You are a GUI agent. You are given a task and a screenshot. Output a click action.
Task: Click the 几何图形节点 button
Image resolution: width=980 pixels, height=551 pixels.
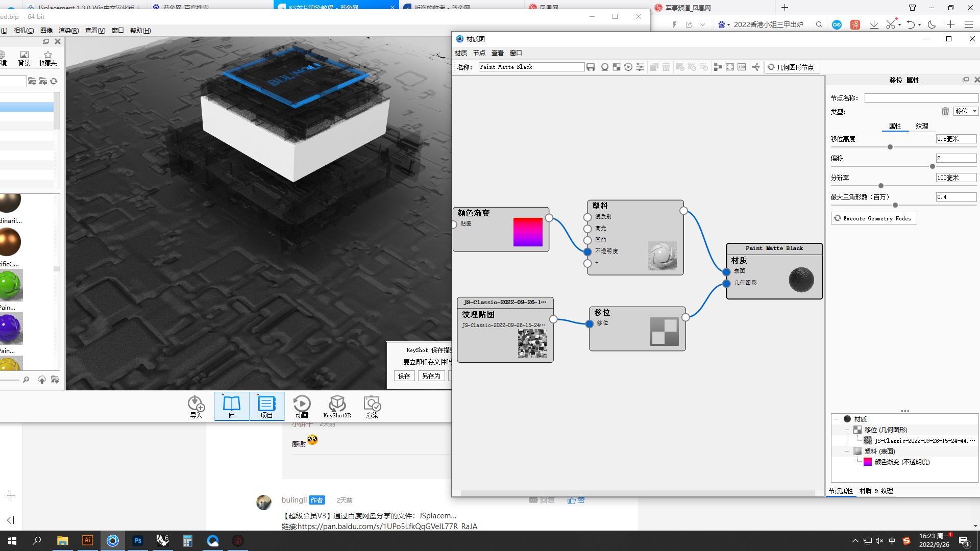click(792, 67)
